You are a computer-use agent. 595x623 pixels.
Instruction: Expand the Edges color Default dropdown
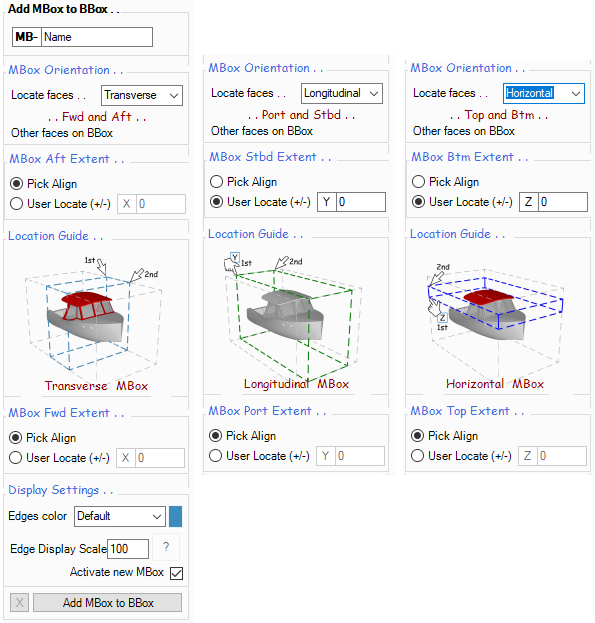tap(120, 517)
